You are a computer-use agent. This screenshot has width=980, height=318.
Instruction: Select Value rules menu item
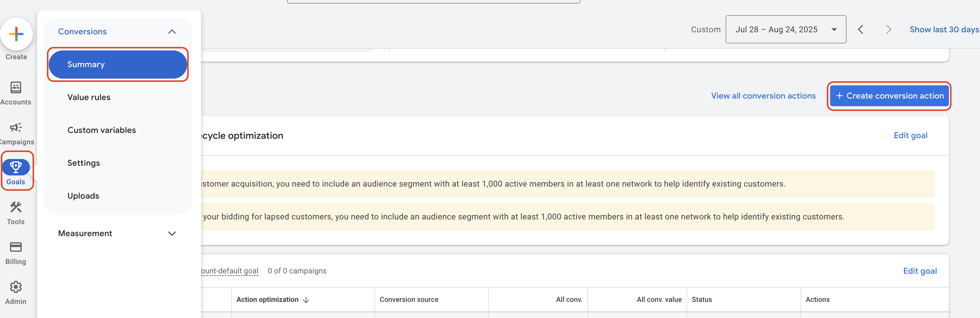pyautogui.click(x=89, y=97)
